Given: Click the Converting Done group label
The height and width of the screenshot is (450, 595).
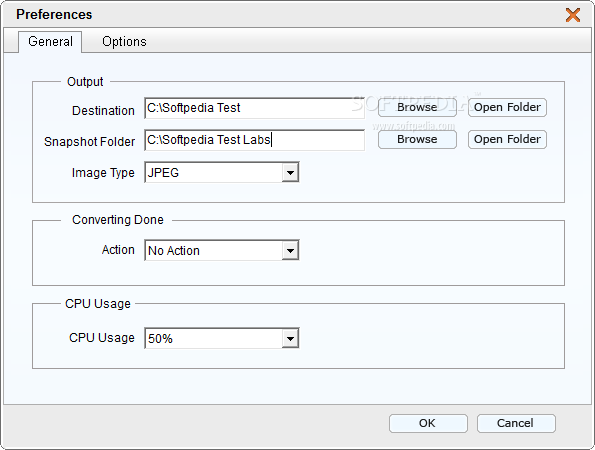Looking at the screenshot, I should pyautogui.click(x=118, y=220).
